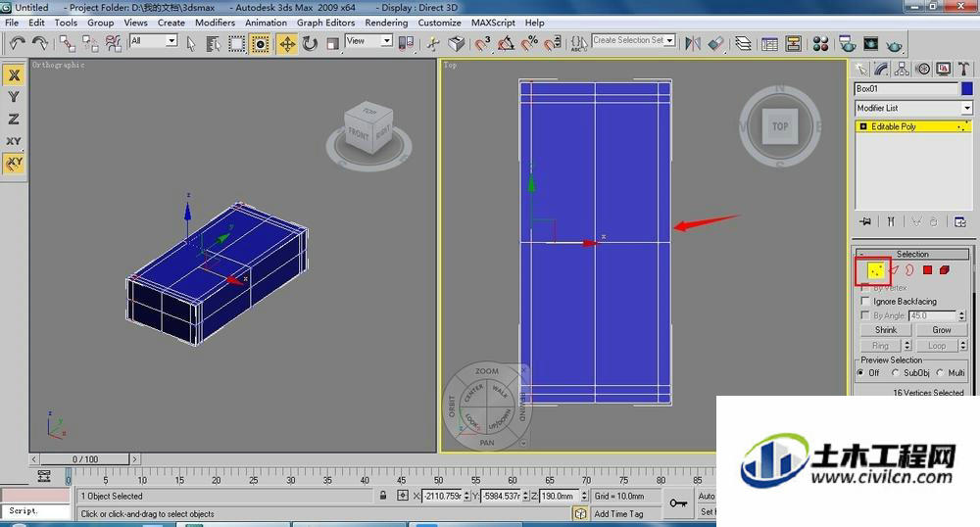Activate the Select and Move tool
Viewport: 980px width, 527px height.
point(287,43)
